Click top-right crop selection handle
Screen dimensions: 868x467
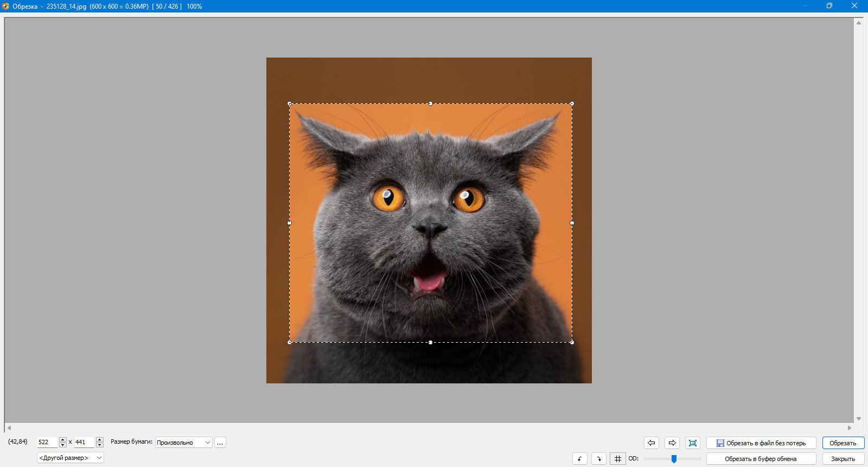(x=572, y=103)
